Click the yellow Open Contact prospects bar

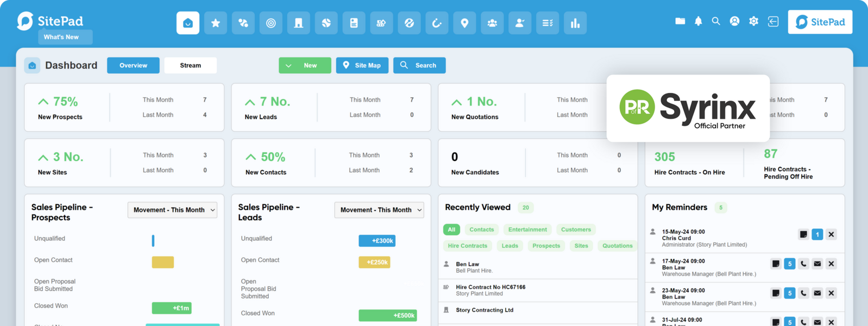pos(163,262)
